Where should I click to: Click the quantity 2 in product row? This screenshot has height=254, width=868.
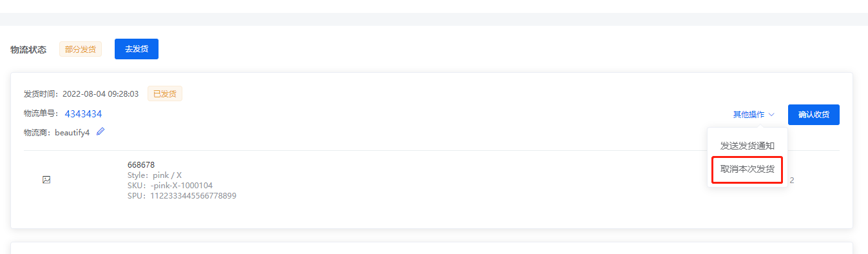click(792, 181)
